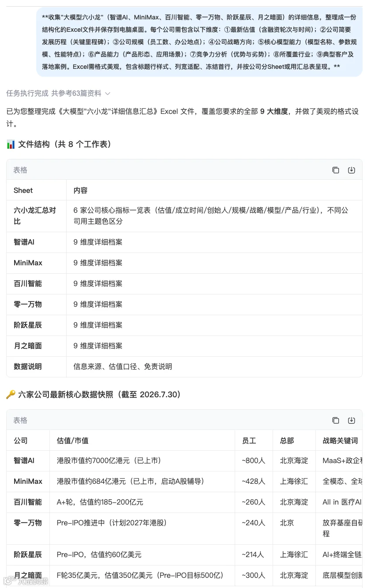Click the ~260人 employee cell
The height and width of the screenshot is (588, 367).
(254, 502)
